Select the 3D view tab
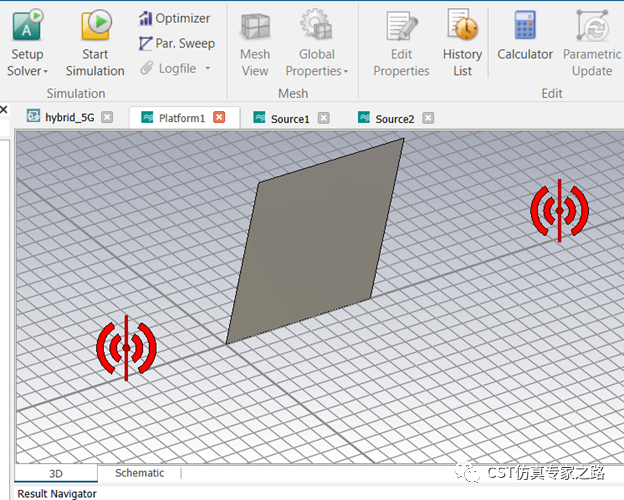Screen dimensions: 624x500 pyautogui.click(x=56, y=473)
